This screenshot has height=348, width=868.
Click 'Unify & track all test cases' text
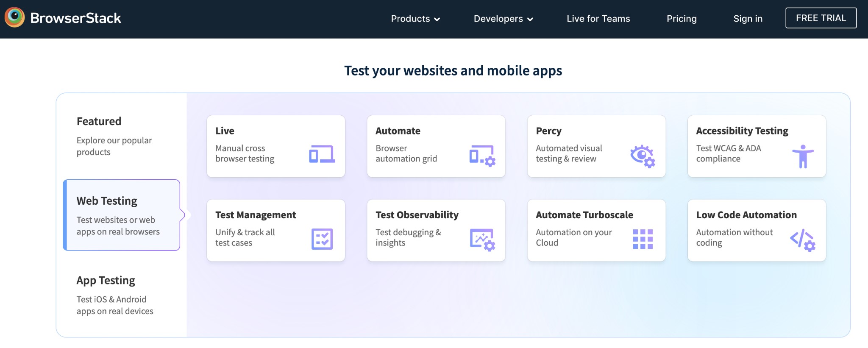click(245, 237)
